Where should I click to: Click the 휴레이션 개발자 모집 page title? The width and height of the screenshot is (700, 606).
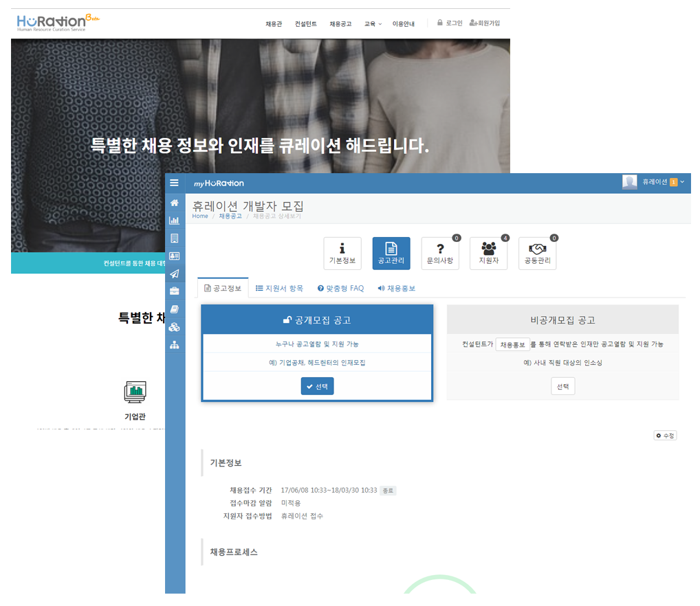point(248,205)
